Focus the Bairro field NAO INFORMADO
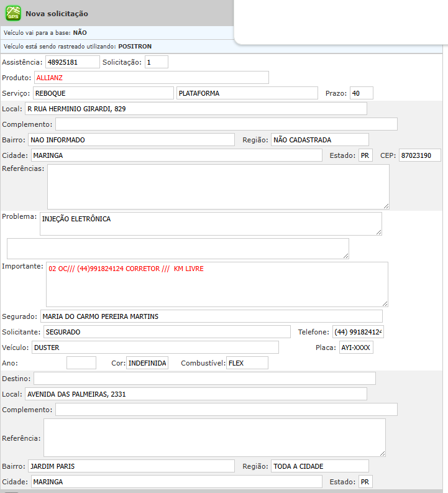This screenshot has width=448, height=493. (x=130, y=140)
